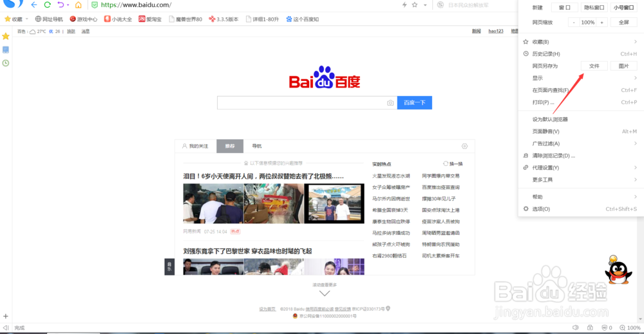
Task: Reload page with green refresh icon
Action: [x=48, y=5]
